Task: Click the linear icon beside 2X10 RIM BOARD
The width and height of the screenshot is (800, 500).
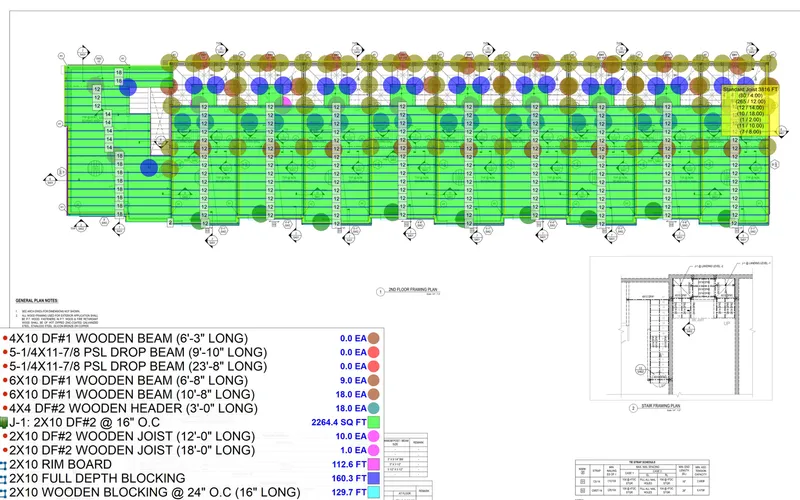Action: pyautogui.click(x=3, y=465)
